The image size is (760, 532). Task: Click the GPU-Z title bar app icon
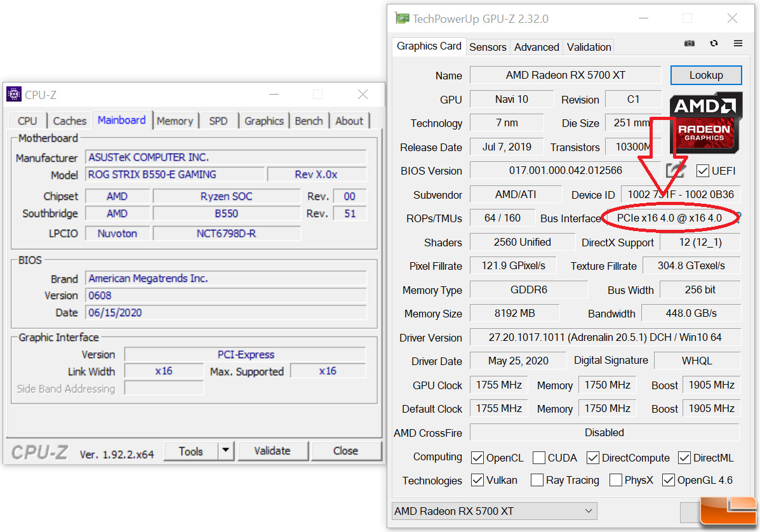[x=402, y=19]
